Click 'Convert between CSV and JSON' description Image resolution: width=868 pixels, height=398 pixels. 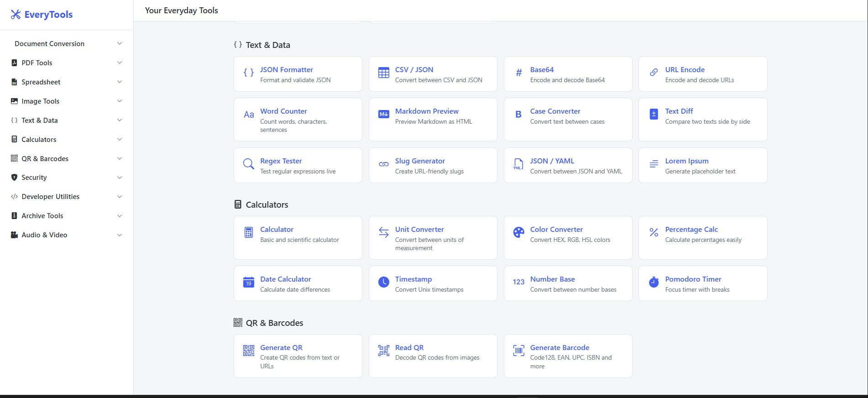(x=439, y=80)
